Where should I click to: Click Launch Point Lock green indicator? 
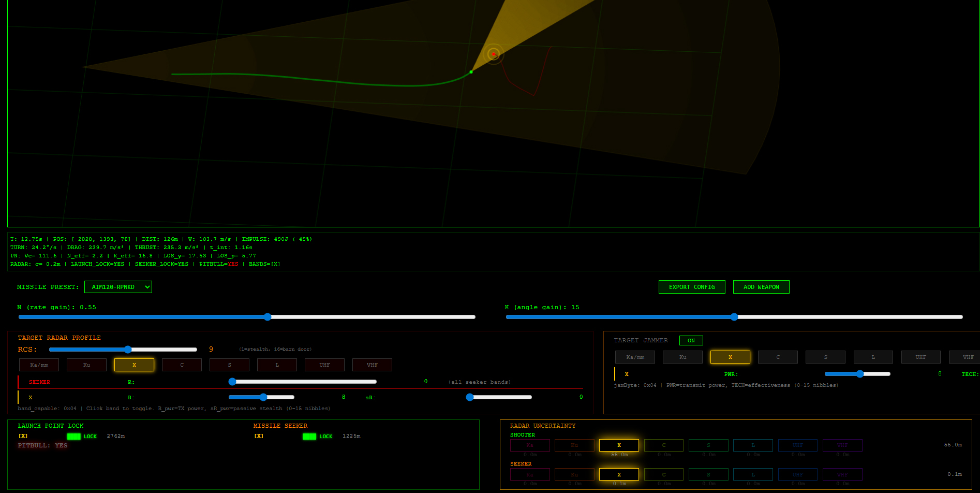(74, 437)
